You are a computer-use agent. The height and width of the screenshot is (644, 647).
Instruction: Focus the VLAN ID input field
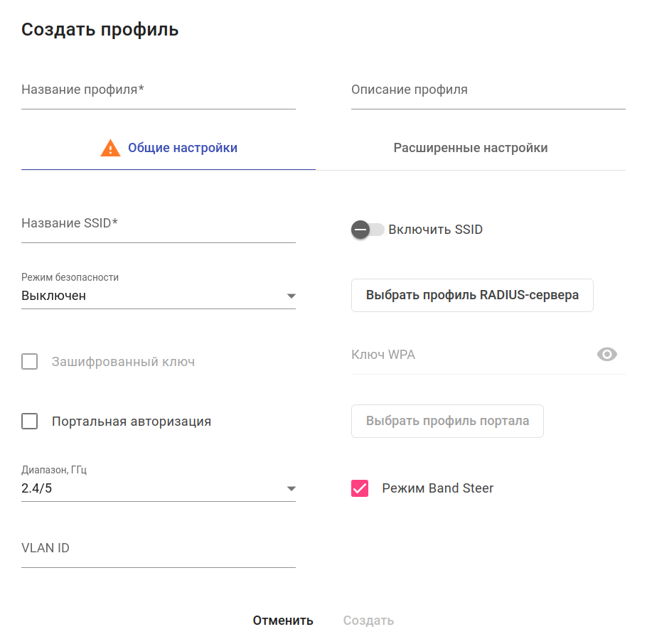(x=158, y=549)
